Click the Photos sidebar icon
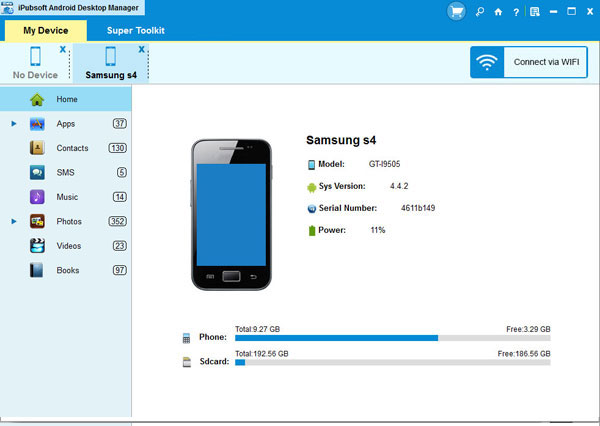Viewport: 600px width, 426px height. (x=37, y=221)
